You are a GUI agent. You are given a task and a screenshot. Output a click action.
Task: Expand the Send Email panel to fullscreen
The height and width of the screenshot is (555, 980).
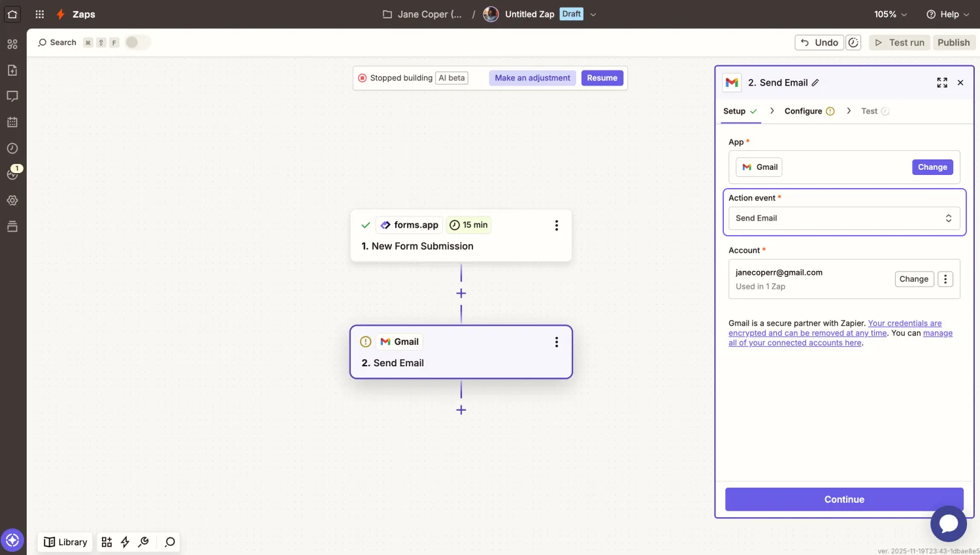point(941,82)
